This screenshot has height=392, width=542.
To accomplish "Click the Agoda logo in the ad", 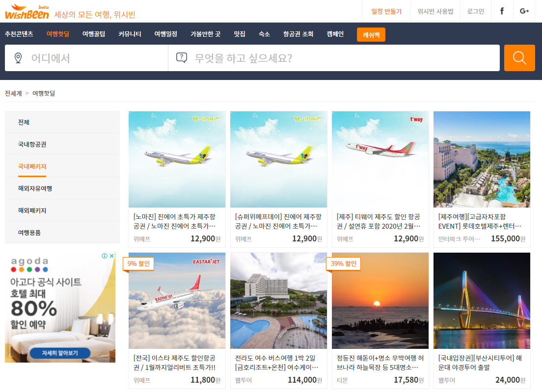I will [x=30, y=264].
